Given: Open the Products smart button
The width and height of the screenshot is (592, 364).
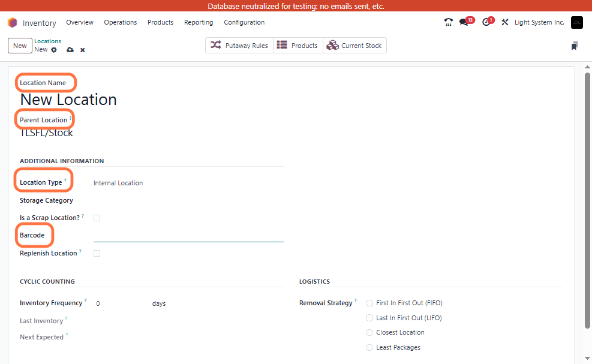Looking at the screenshot, I should pyautogui.click(x=298, y=46).
